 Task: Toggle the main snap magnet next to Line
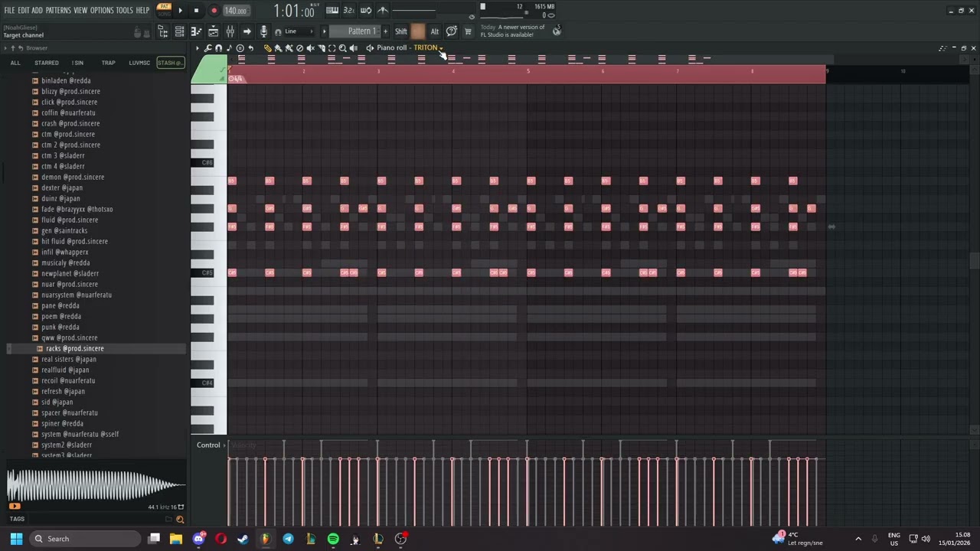pyautogui.click(x=278, y=31)
